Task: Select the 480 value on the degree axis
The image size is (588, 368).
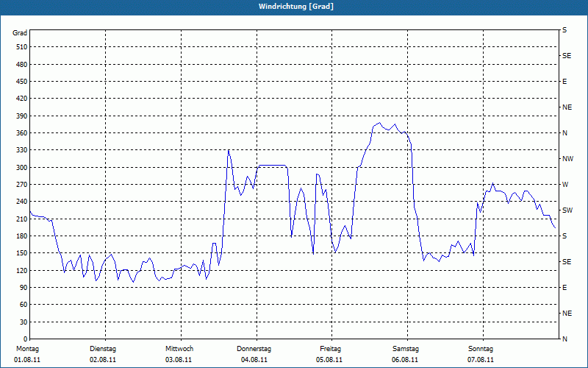Action: pos(22,64)
